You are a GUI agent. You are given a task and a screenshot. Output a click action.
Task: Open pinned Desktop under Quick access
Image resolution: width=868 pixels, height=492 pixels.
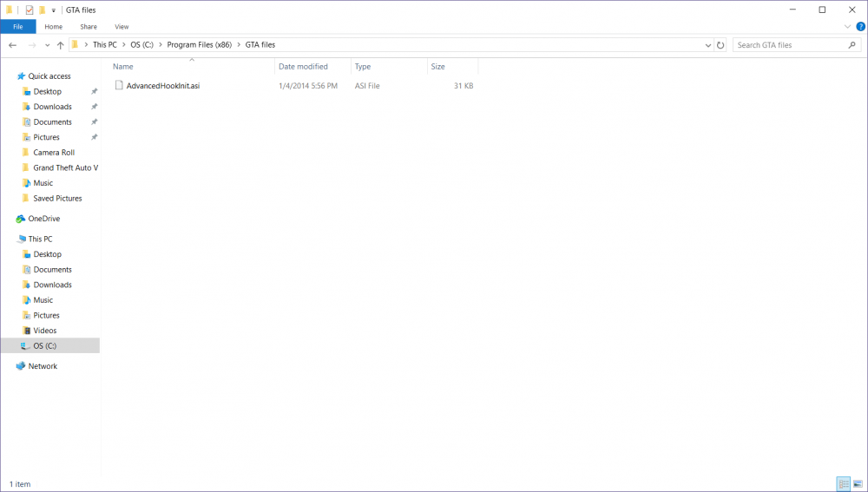coord(47,91)
